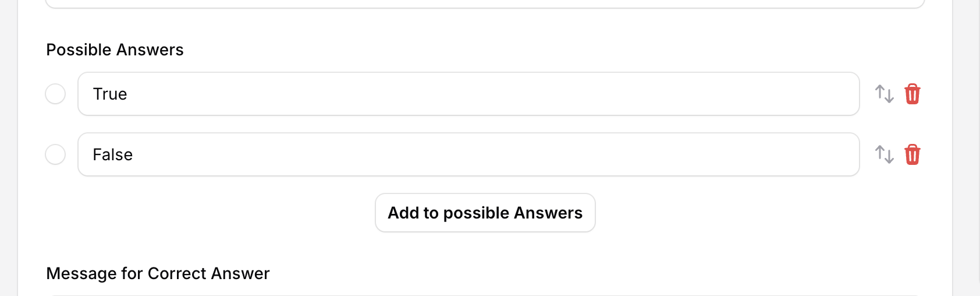The image size is (980, 296).
Task: Click the red trash icon beside False
Action: coord(912,154)
